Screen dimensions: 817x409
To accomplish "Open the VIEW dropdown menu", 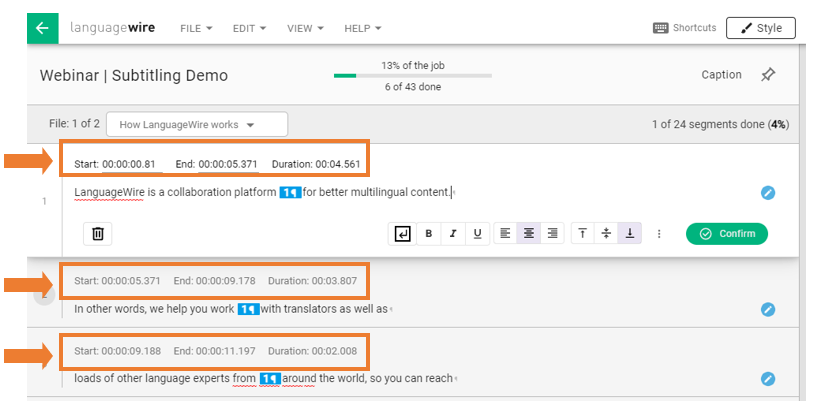I will click(305, 29).
